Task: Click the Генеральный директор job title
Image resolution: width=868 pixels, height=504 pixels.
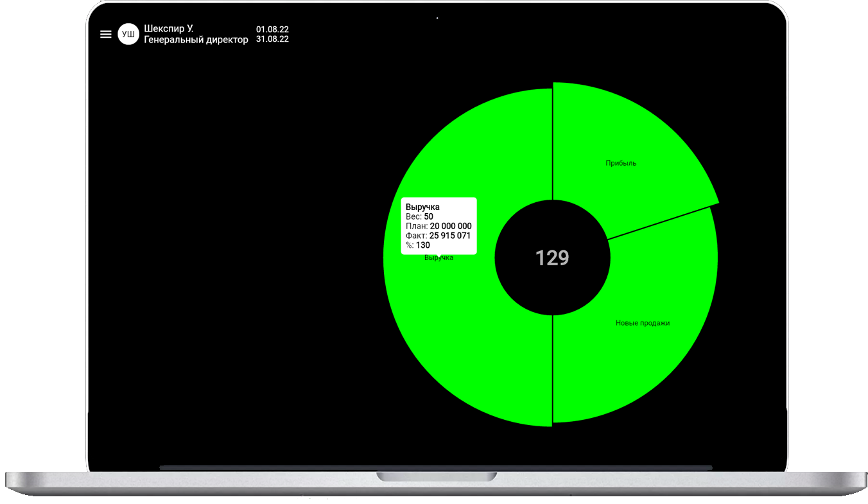Action: tap(196, 40)
